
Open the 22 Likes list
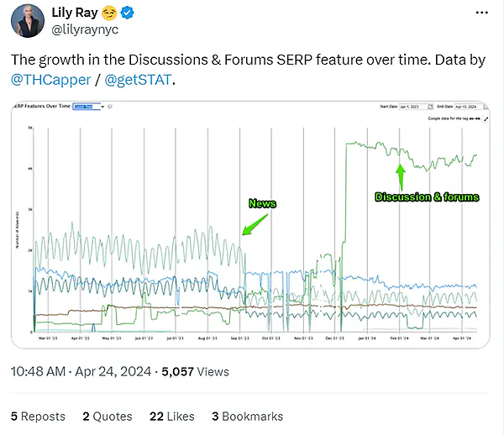click(x=171, y=416)
